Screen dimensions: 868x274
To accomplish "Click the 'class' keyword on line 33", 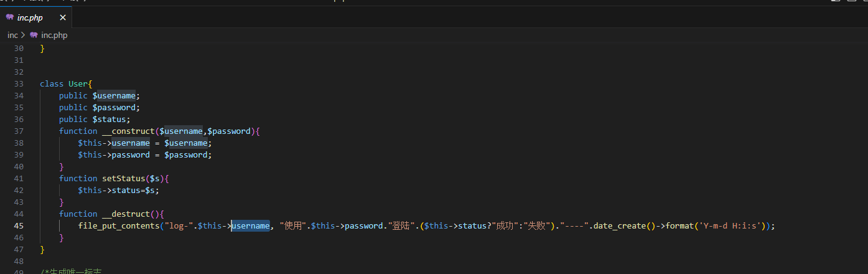I will (52, 83).
